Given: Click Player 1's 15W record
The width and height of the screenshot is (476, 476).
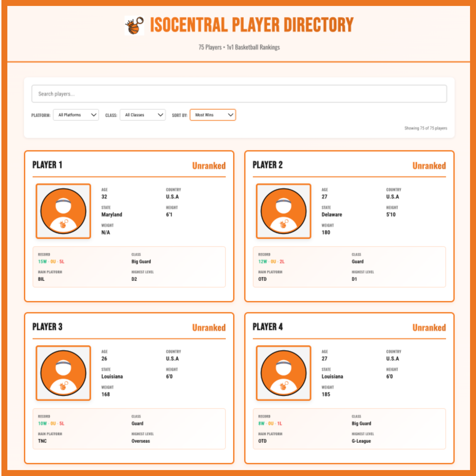Looking at the screenshot, I should pos(42,261).
